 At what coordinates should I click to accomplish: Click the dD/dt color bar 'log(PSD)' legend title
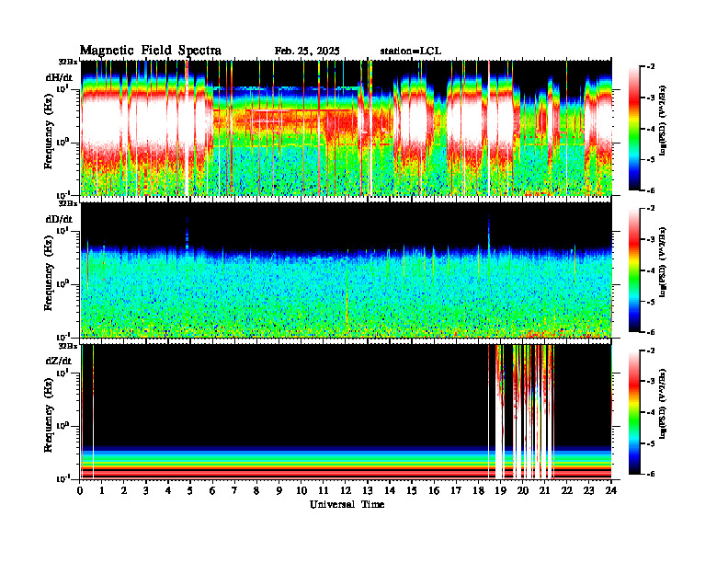click(663, 261)
